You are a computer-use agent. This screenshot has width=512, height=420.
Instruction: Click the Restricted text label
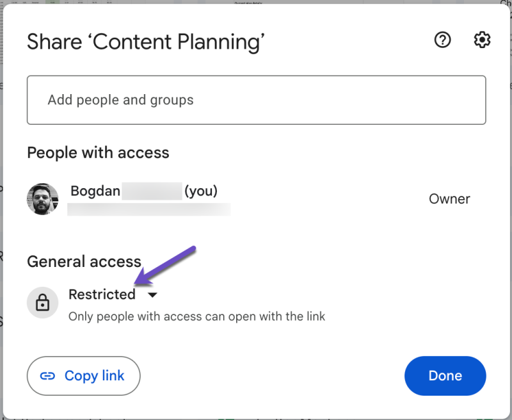[102, 295]
